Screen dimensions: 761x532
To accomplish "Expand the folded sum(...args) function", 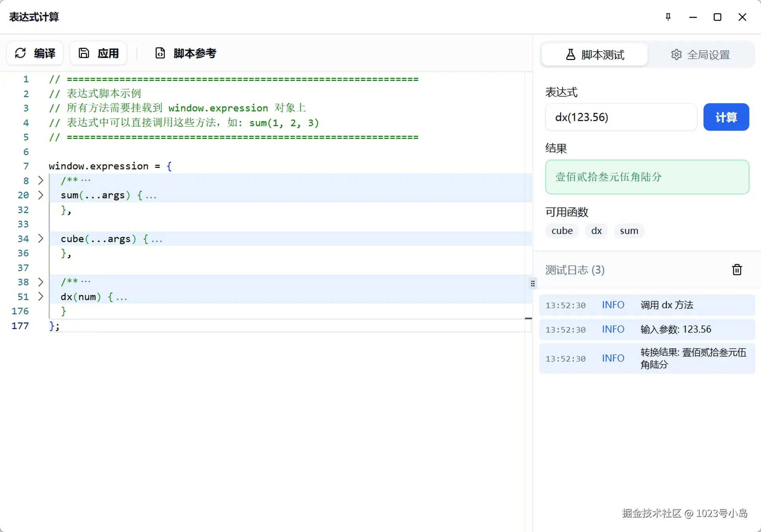I will pos(40,195).
